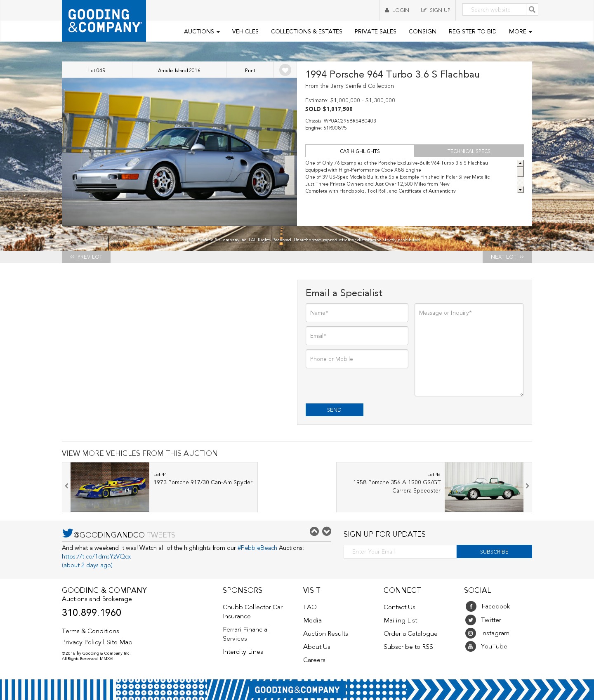Open Vehicles menu item
The image size is (594, 700).
245,31
